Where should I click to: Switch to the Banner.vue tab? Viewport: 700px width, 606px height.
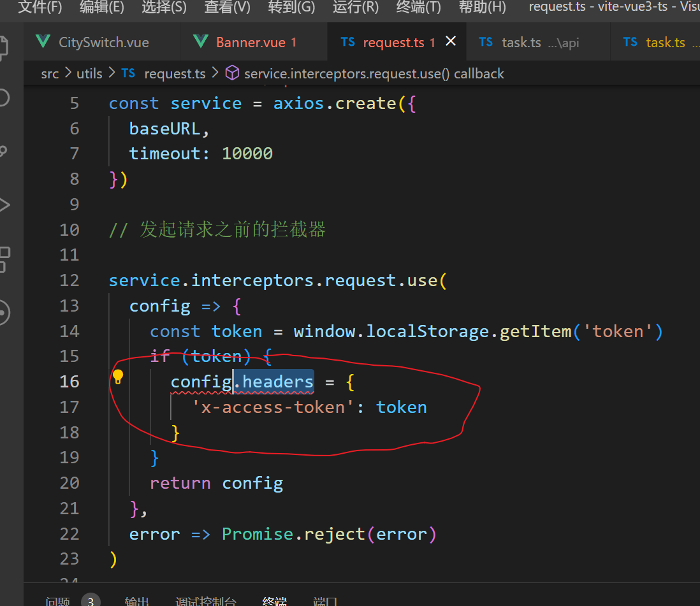(254, 42)
